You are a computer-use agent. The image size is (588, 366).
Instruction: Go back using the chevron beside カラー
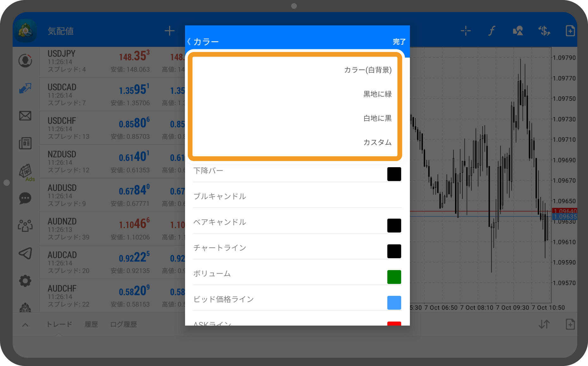click(189, 41)
